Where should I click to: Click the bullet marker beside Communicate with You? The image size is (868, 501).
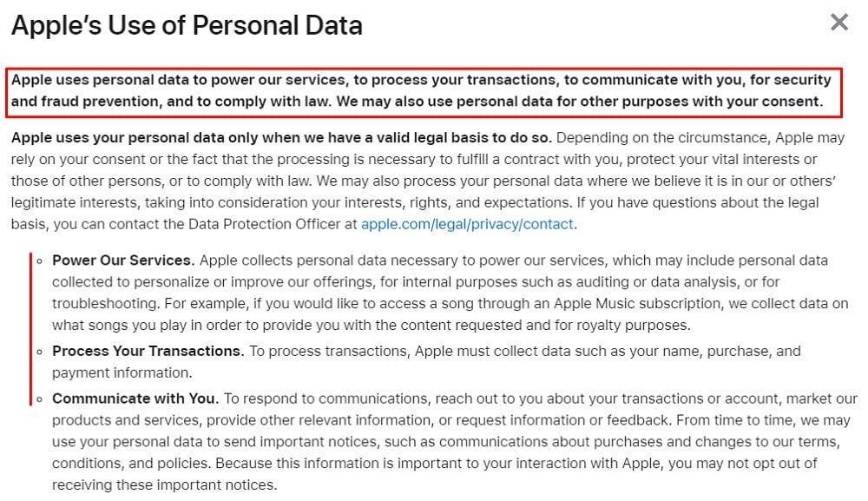point(39,399)
